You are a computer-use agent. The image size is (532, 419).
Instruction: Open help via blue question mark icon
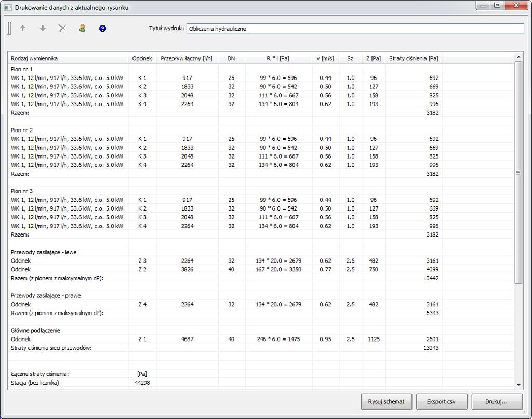102,29
